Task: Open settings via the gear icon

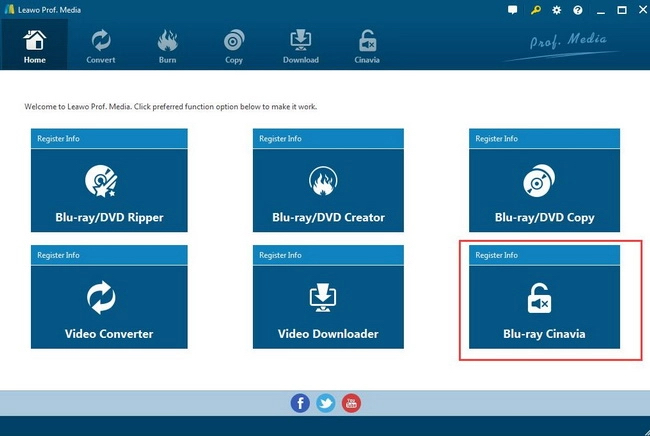Action: [x=556, y=10]
